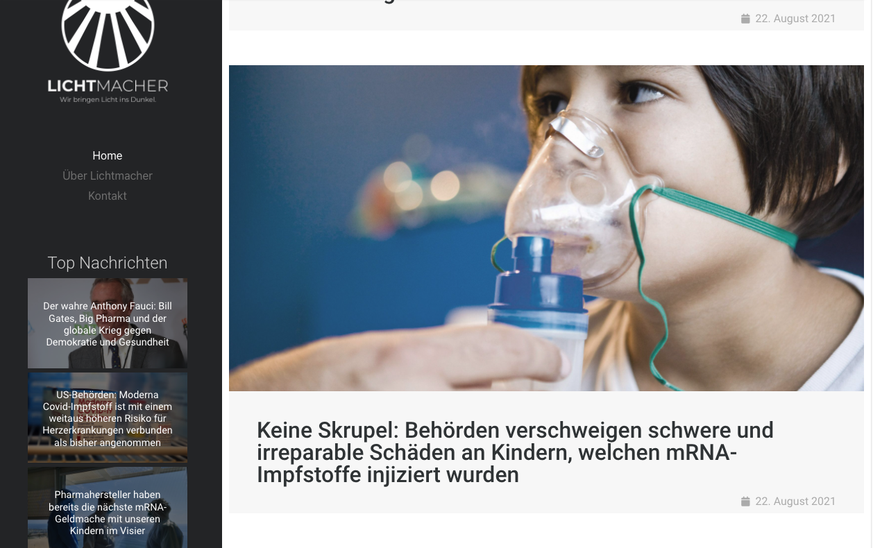Click the Top Nachrichten heading
The image size is (873, 548).
coord(107,263)
